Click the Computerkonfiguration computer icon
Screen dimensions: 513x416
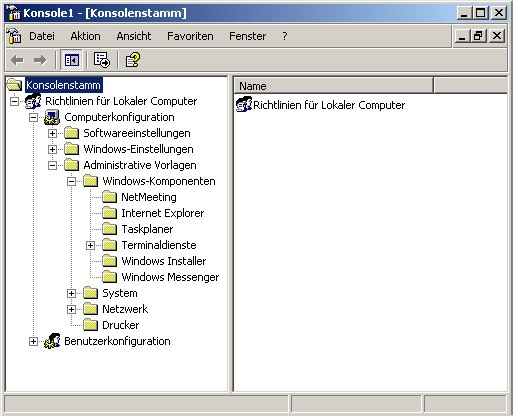[x=52, y=117]
